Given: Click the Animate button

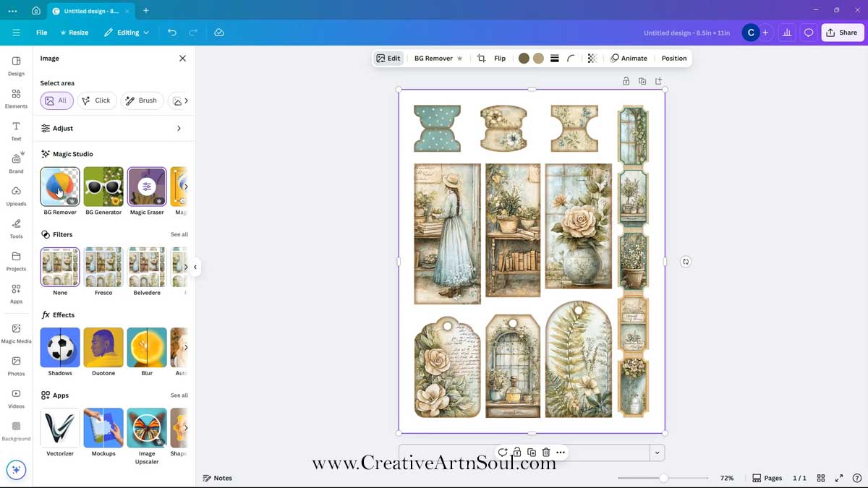Looking at the screenshot, I should [x=629, y=59].
